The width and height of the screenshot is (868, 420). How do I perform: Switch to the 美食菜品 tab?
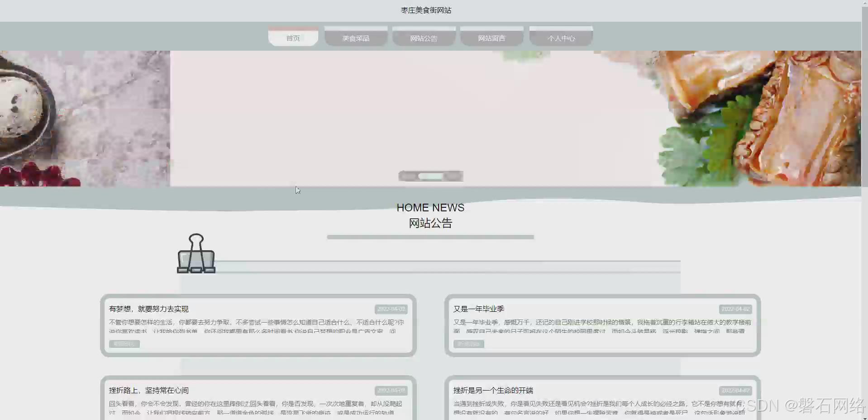(x=356, y=38)
